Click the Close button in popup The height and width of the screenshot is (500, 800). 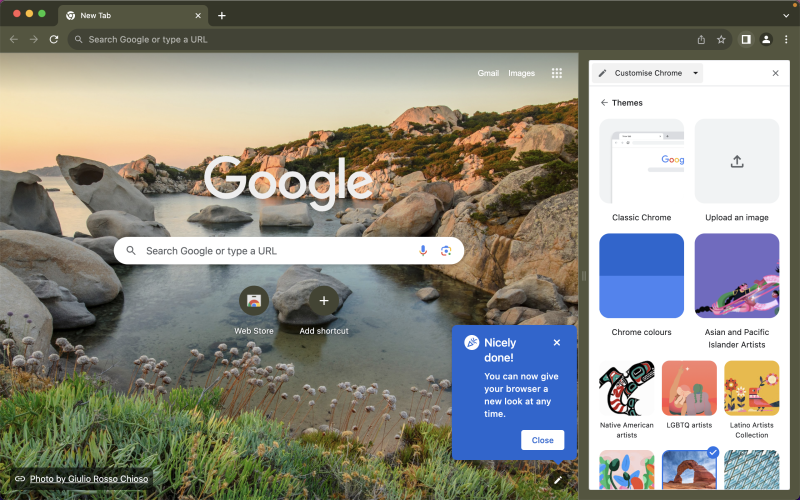(542, 440)
